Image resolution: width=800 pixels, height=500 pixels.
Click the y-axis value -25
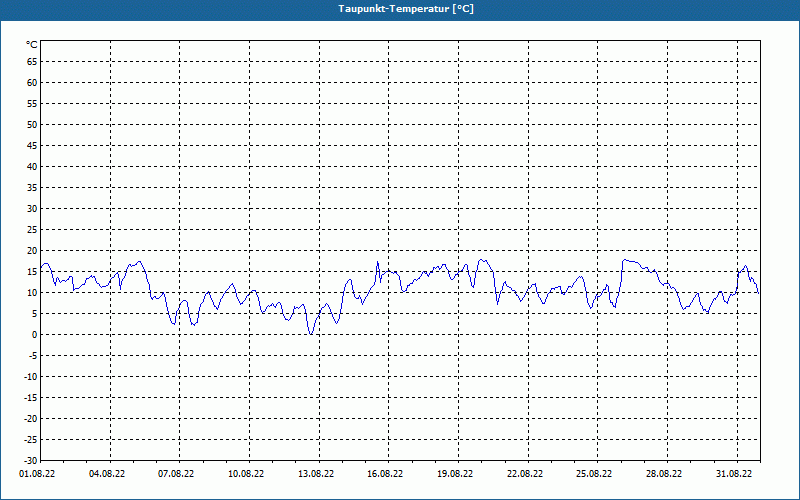[31, 439]
